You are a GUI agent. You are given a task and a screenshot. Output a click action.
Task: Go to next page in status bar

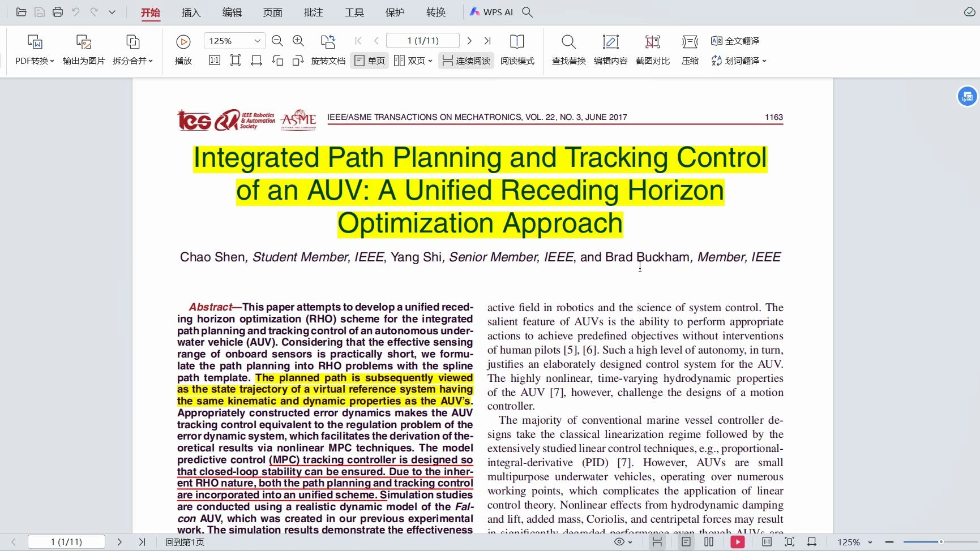[x=119, y=542]
